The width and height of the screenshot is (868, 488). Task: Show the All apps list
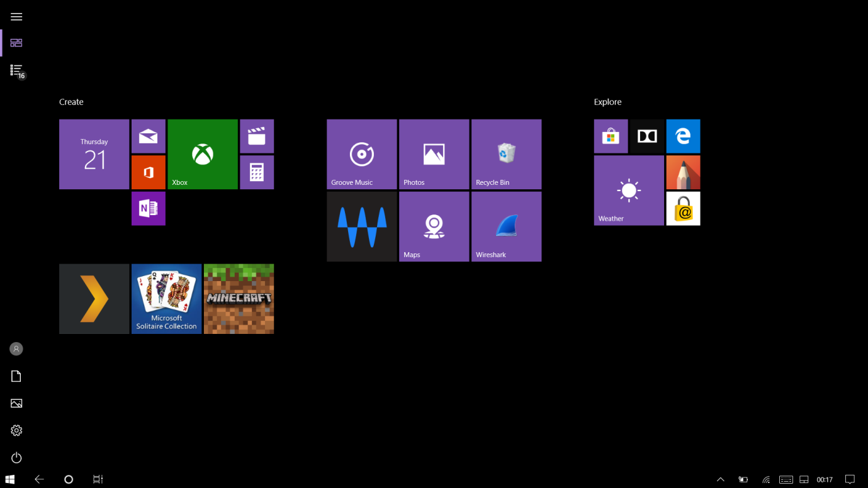pyautogui.click(x=16, y=70)
